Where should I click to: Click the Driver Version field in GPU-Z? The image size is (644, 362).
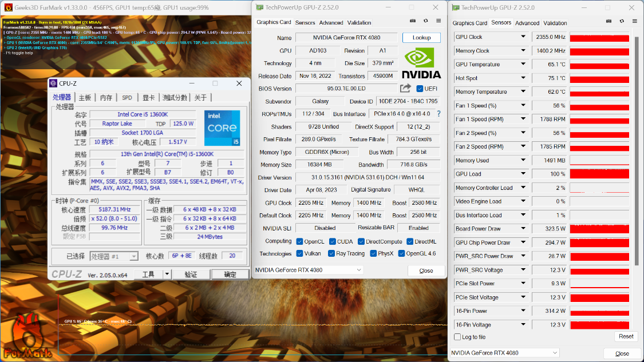[368, 177]
